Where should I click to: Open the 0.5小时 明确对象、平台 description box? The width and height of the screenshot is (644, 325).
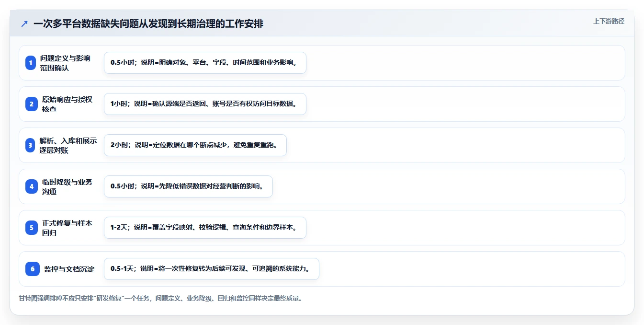click(x=205, y=63)
